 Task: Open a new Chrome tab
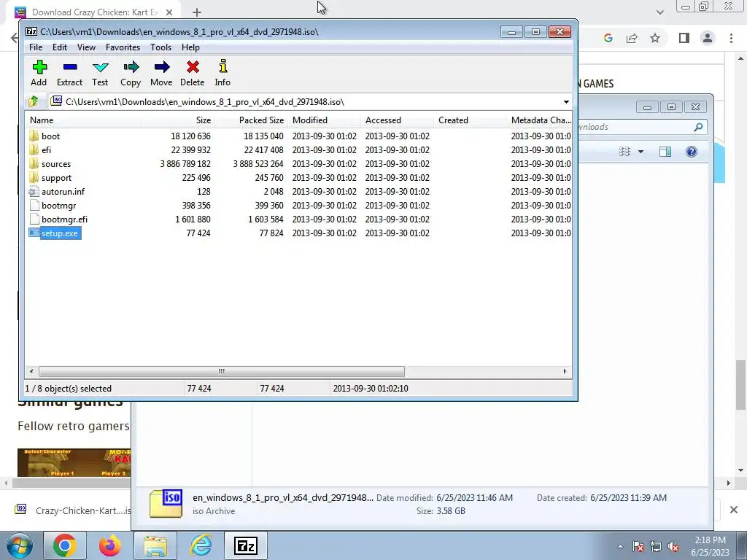point(197,12)
